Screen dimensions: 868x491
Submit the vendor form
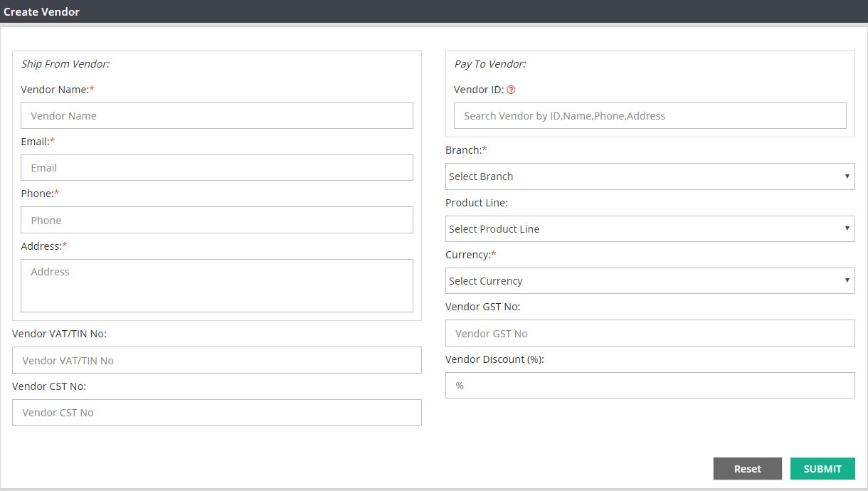[x=822, y=469]
